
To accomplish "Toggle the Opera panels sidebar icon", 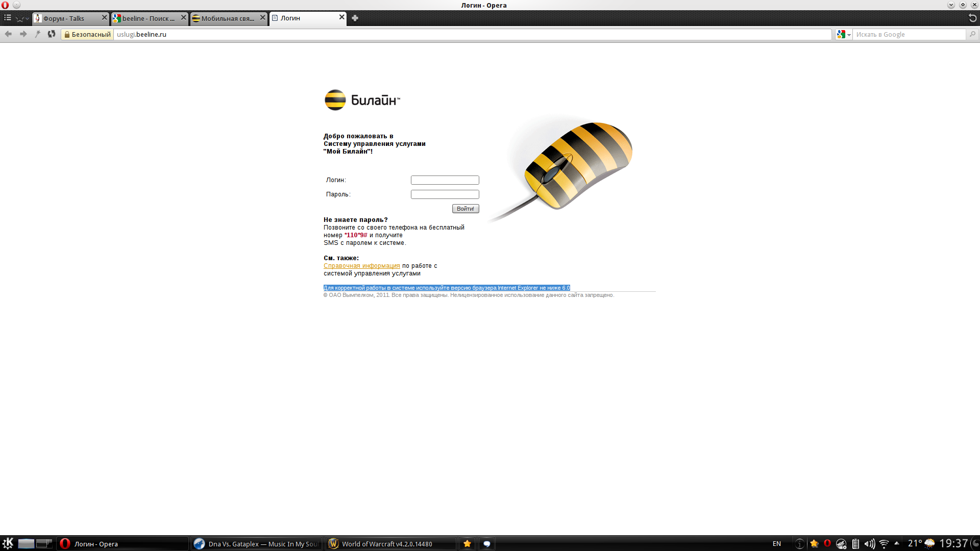I will pos(8,18).
